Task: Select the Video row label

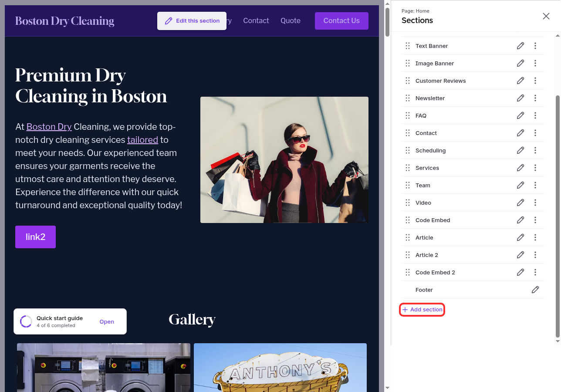Action: (423, 203)
